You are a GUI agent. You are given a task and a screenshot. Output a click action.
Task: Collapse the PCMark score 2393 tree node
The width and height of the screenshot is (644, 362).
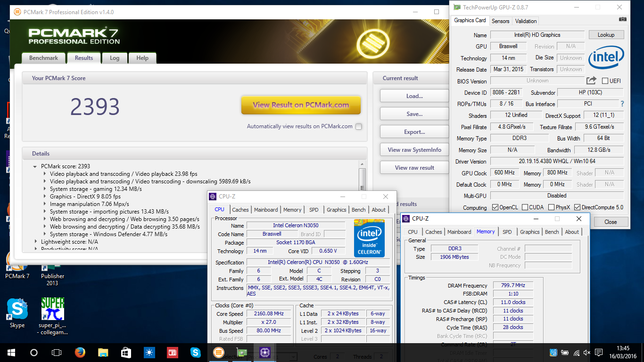click(35, 166)
